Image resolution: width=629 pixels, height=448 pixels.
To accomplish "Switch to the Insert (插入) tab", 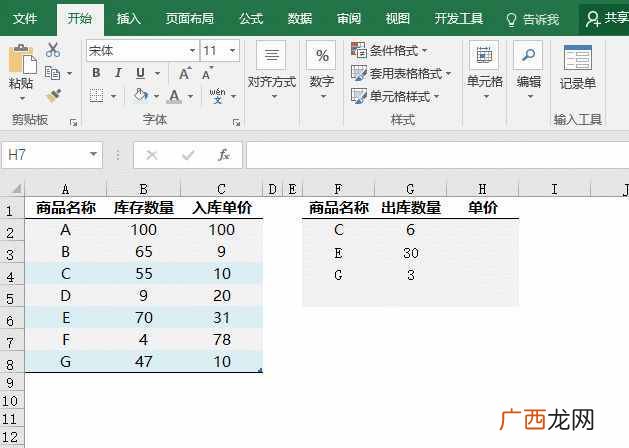I will 128,18.
